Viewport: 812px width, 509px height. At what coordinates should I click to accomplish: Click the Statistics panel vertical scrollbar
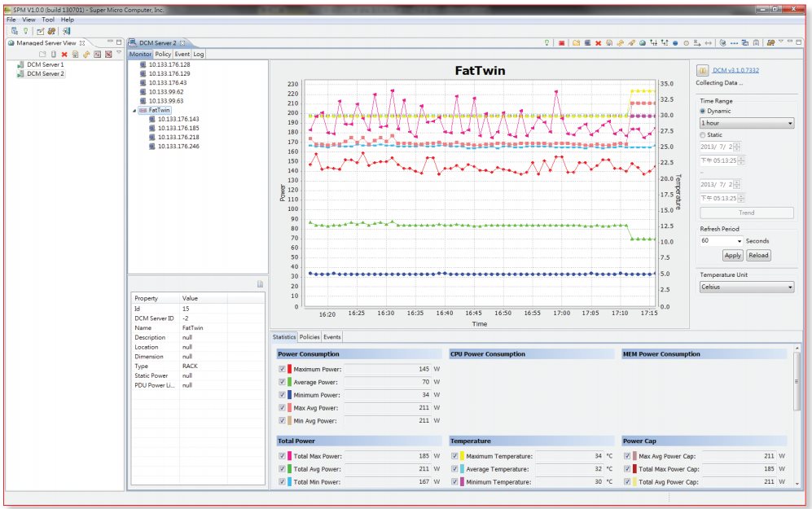coord(797,382)
